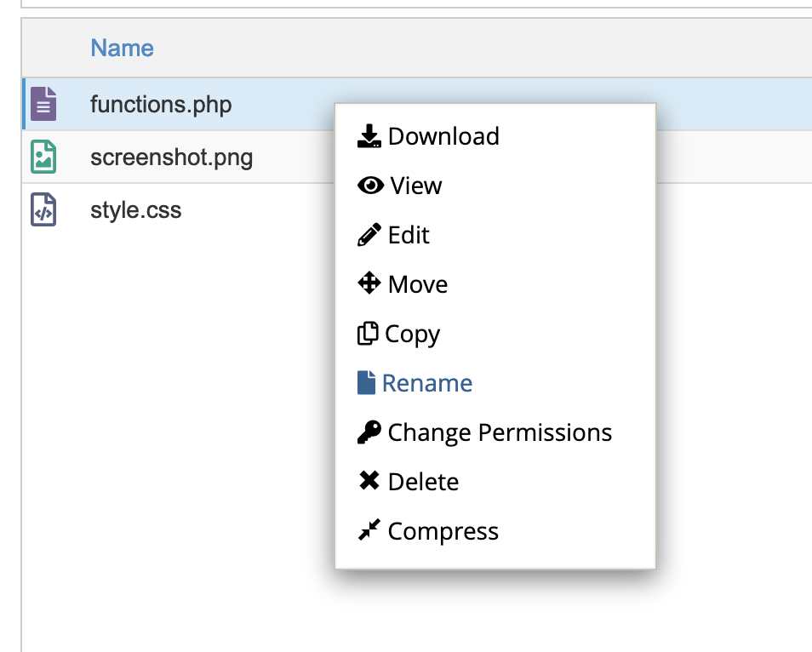Select the highlighted Rename menu entry
Screen dimensions: 812x652
click(x=427, y=383)
